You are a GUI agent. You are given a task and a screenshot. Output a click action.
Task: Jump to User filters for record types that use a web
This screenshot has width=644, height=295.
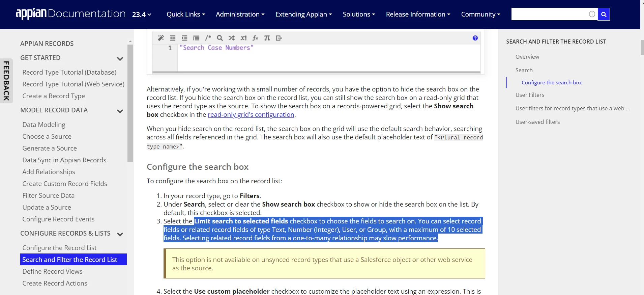[x=573, y=108]
